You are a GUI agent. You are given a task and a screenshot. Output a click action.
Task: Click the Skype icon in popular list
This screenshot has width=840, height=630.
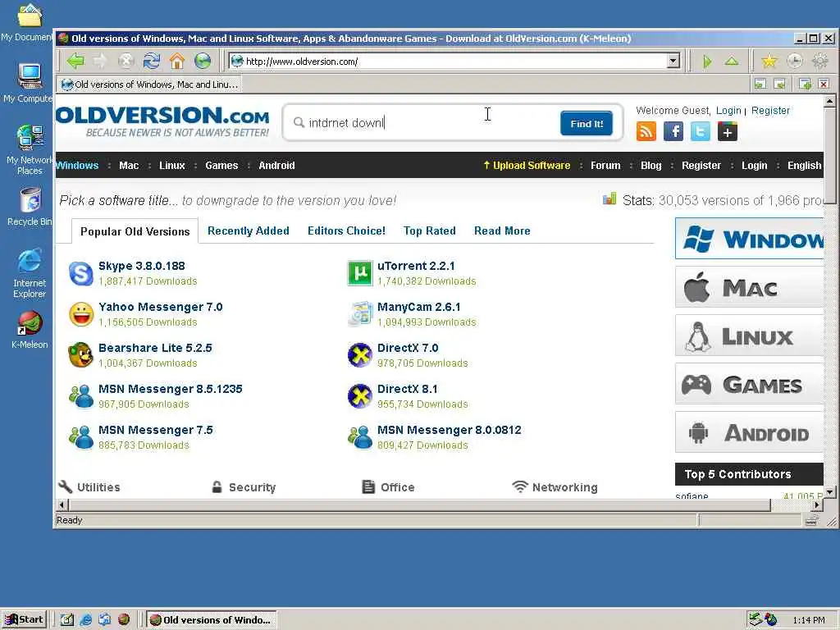81,273
